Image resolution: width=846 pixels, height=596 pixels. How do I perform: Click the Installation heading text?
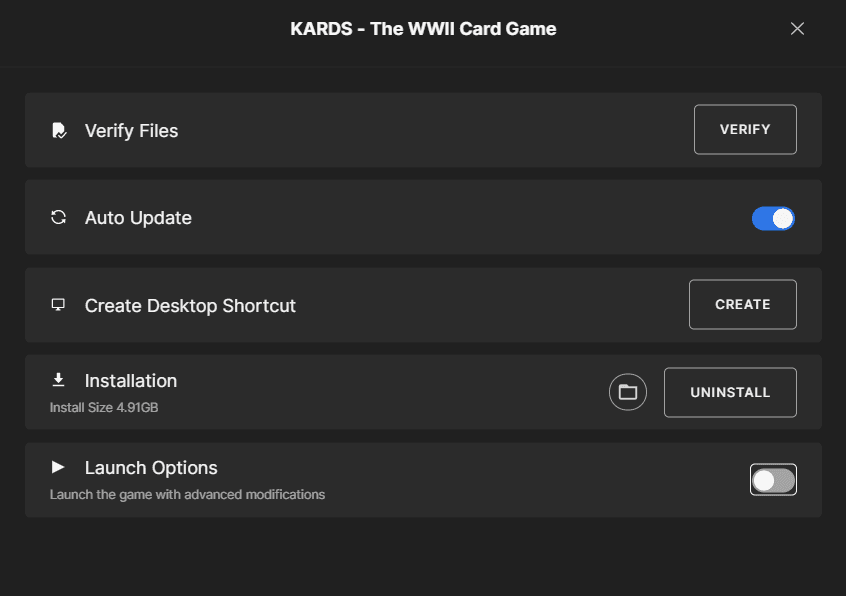131,381
